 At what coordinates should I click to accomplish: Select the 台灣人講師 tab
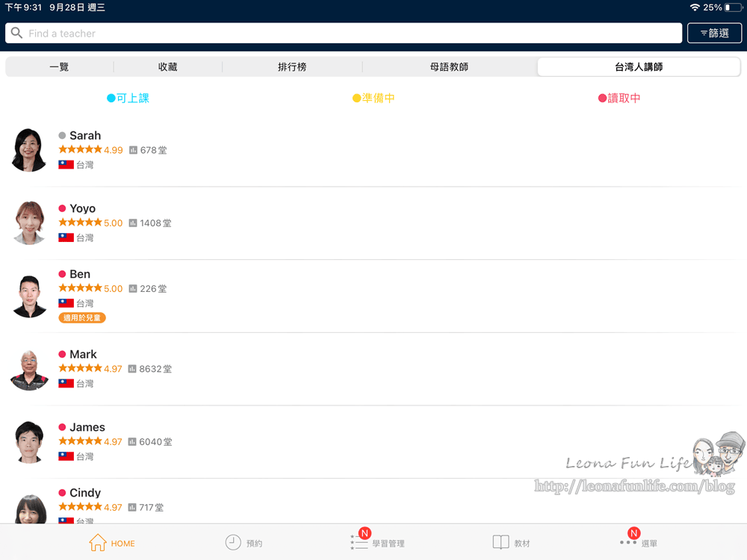tap(639, 67)
